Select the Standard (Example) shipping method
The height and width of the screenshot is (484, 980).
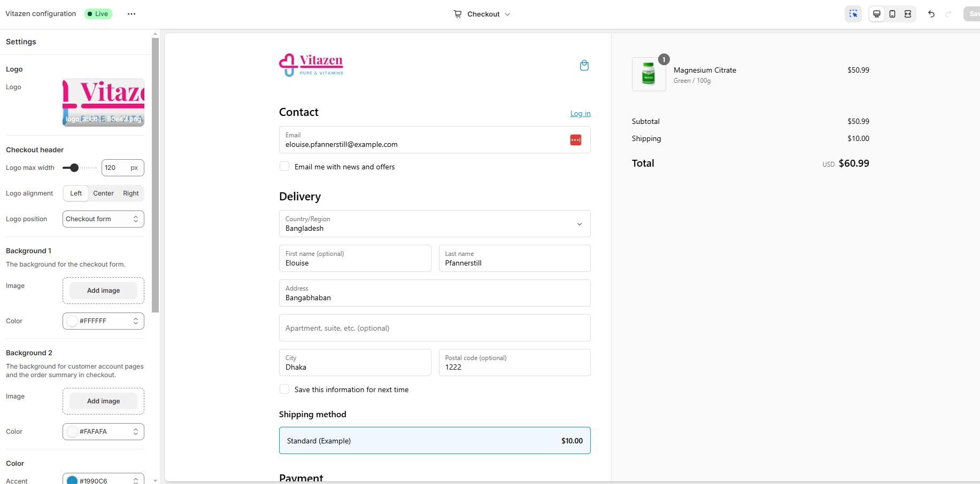pyautogui.click(x=435, y=441)
